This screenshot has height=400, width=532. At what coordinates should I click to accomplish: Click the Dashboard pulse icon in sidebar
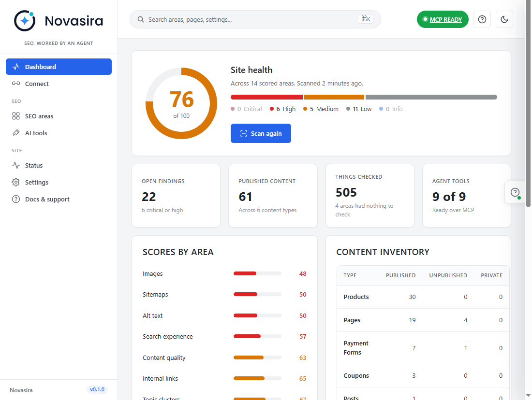coord(16,67)
